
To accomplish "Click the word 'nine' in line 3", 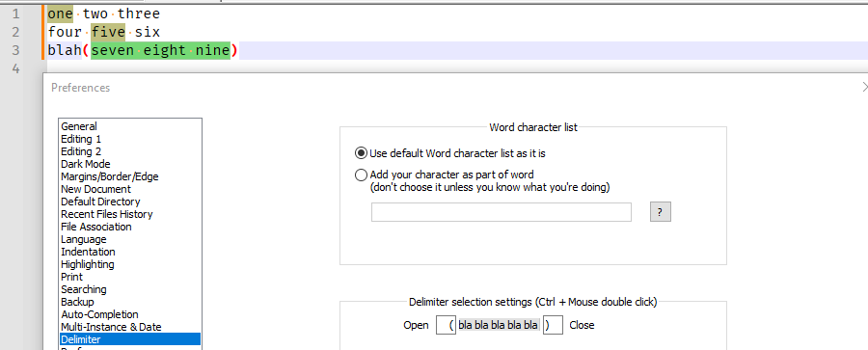I will (212, 50).
